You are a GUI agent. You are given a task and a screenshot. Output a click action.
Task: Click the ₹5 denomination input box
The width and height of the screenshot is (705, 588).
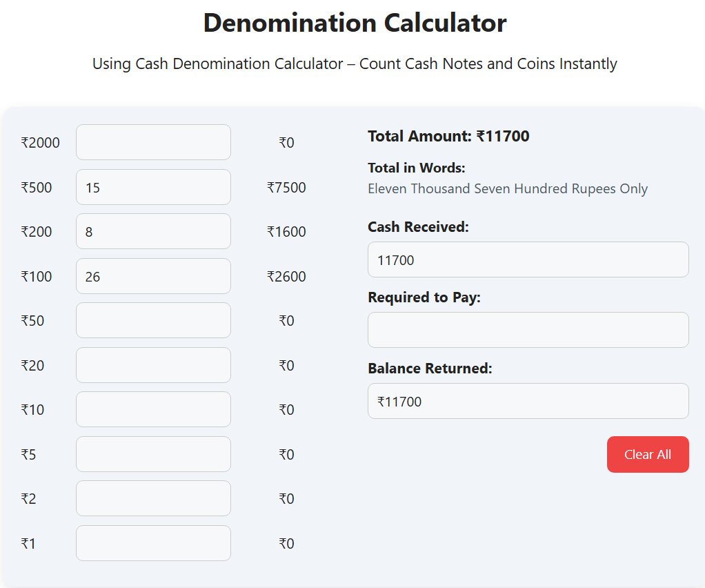coord(153,454)
